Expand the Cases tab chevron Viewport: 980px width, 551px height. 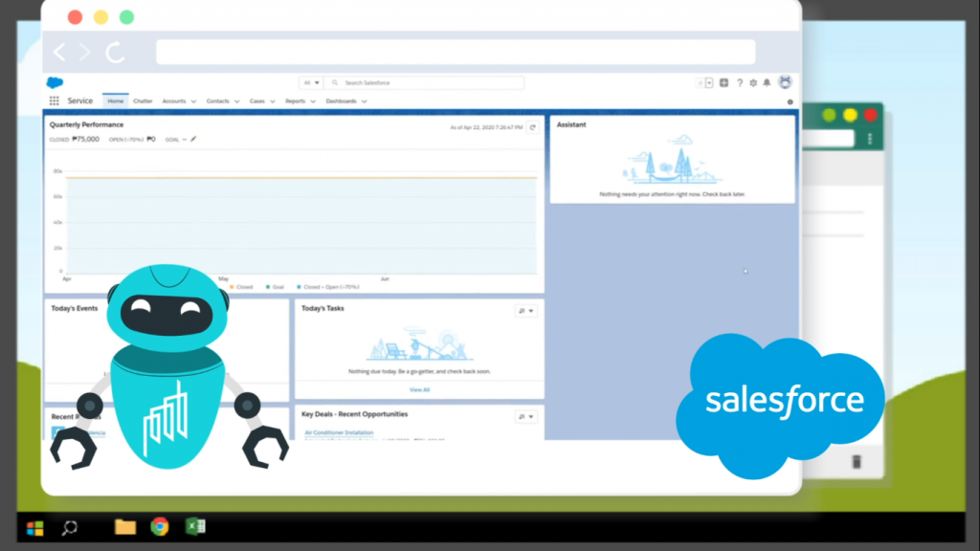coord(273,101)
